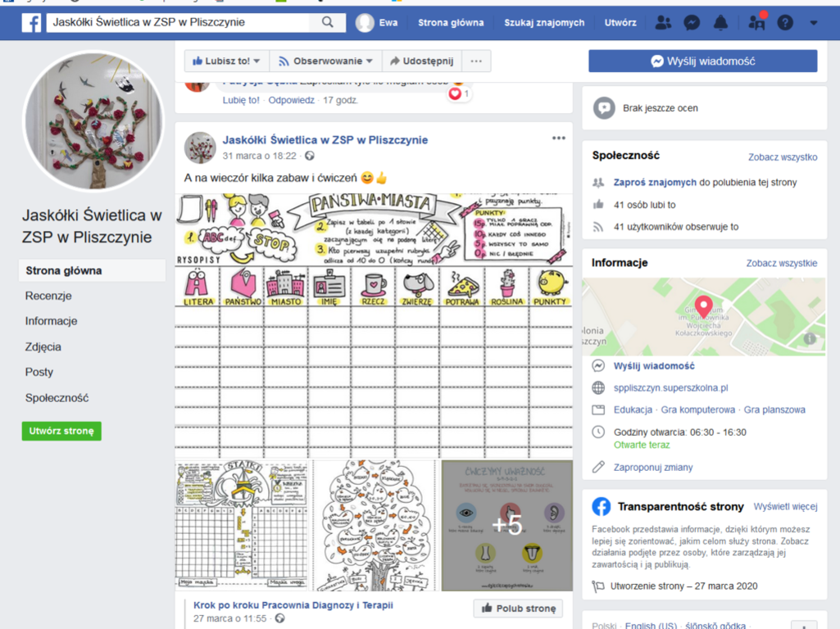Click the search field with page name
Viewport: 840px width, 629px height.
tap(178, 22)
